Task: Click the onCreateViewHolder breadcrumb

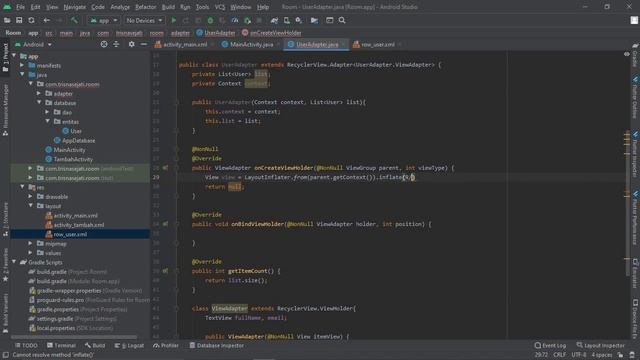Action: [x=271, y=33]
